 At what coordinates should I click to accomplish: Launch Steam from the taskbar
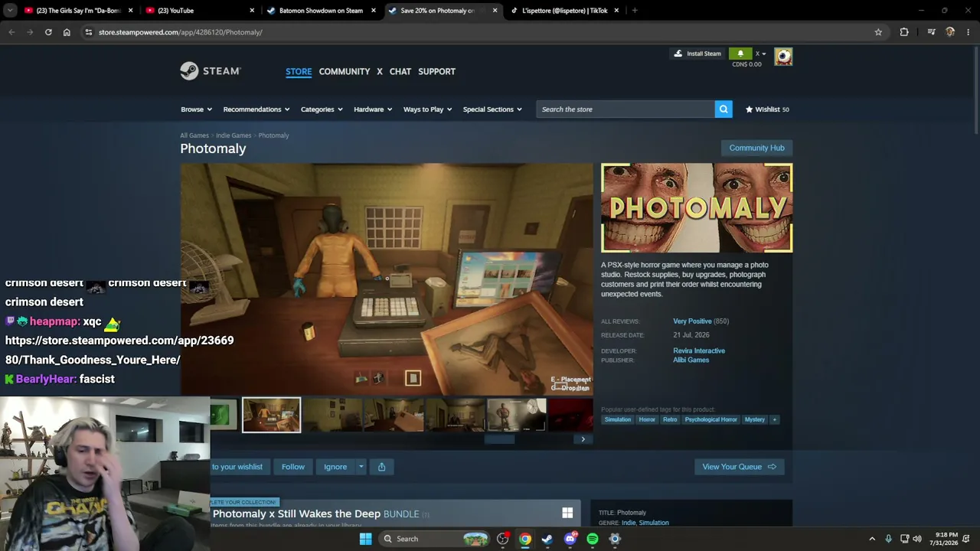click(547, 539)
